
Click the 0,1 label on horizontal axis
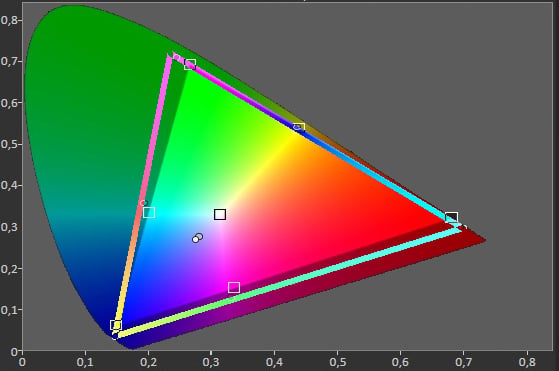click(x=85, y=362)
